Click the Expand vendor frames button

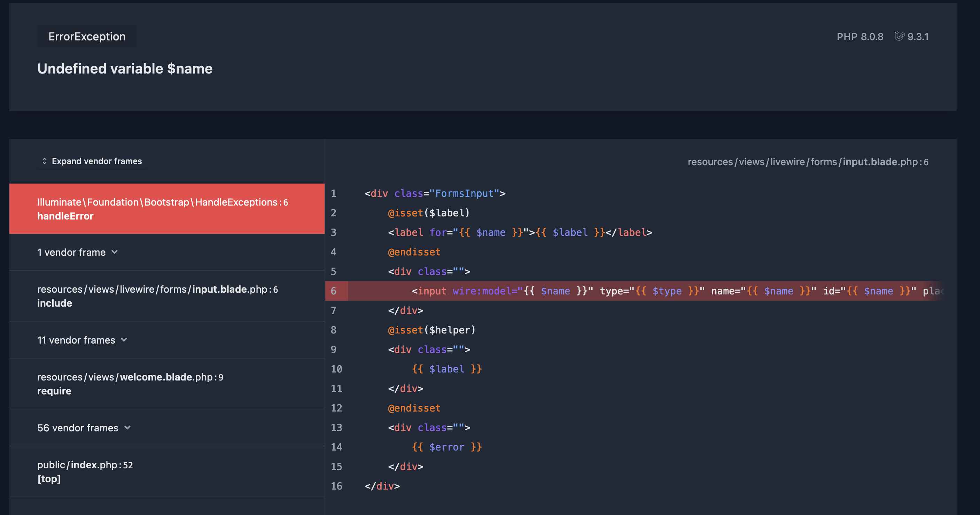(92, 161)
